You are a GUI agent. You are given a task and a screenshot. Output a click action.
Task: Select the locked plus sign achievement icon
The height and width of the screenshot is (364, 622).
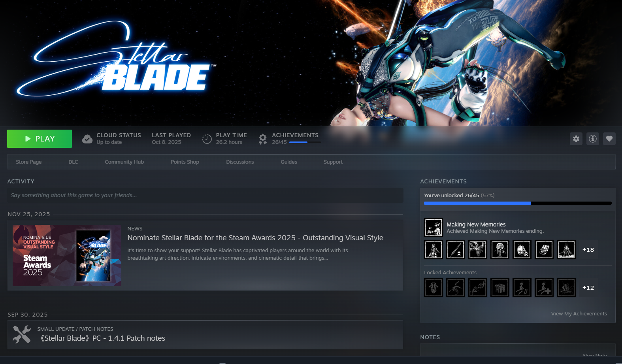(544, 288)
